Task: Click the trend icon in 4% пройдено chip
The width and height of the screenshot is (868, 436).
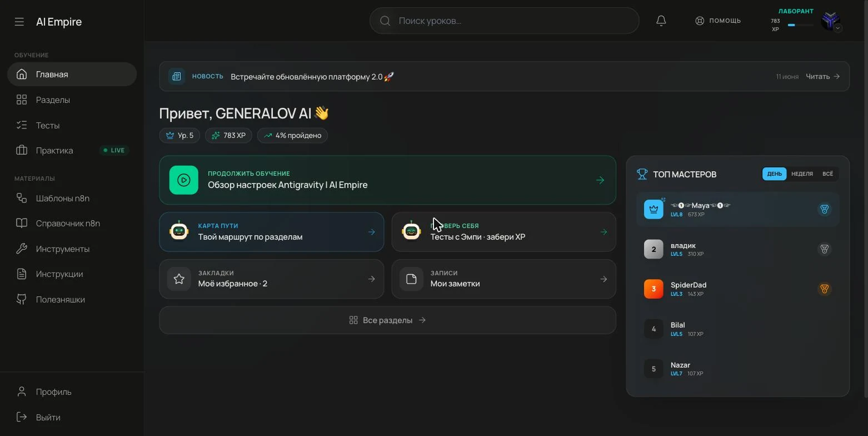Action: [268, 135]
